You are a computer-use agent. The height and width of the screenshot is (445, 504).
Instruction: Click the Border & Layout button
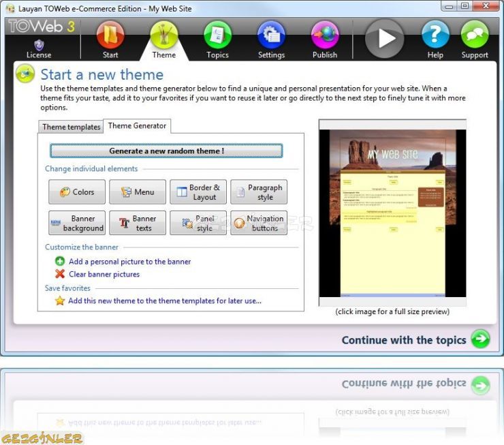pos(198,192)
